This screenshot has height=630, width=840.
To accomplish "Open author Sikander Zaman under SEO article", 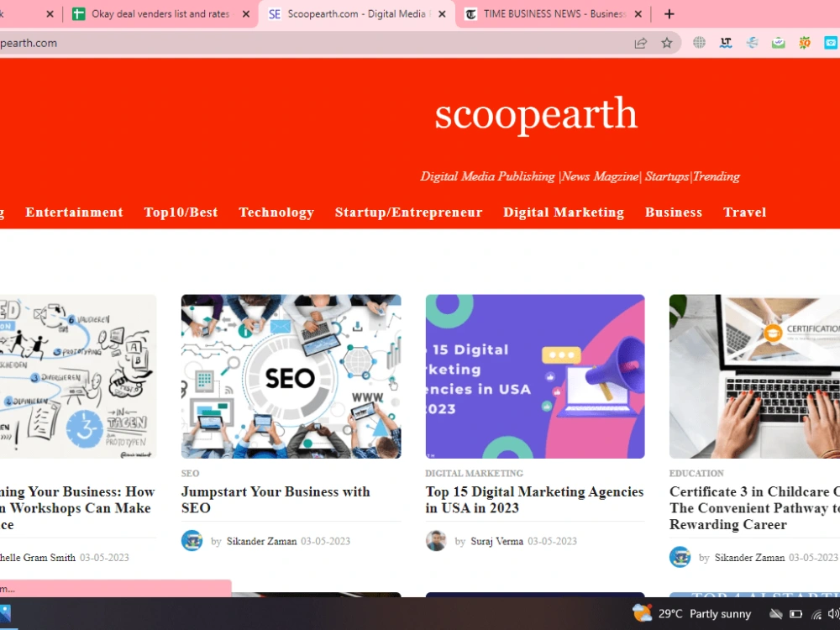I will (x=261, y=542).
